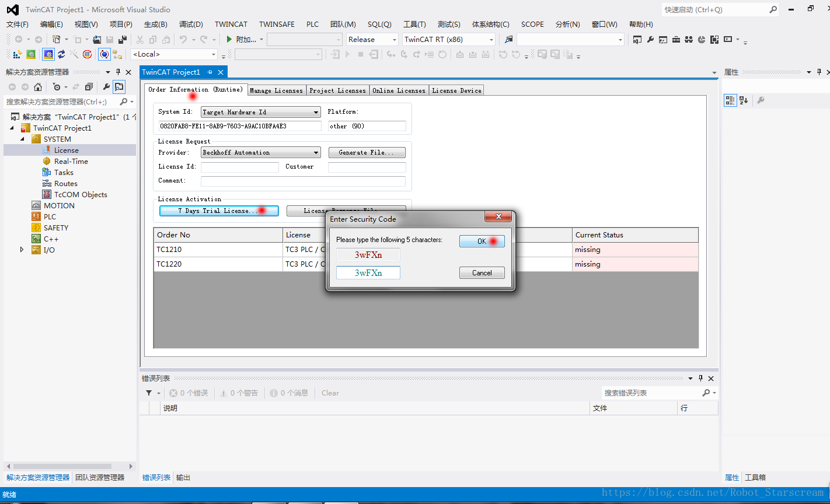The image size is (830, 504).
Task: Click the Alphabetical sort icon in Properties panel
Action: (x=744, y=100)
